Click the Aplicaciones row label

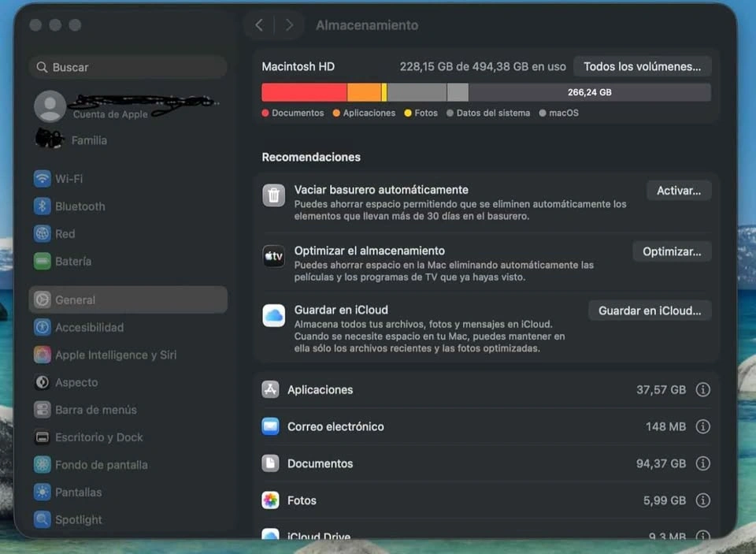click(x=321, y=389)
